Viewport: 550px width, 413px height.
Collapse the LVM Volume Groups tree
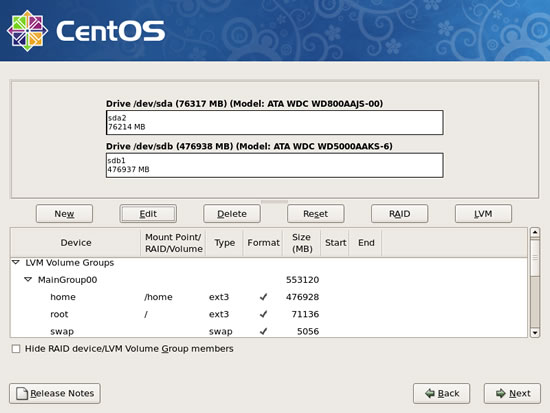tap(16, 262)
